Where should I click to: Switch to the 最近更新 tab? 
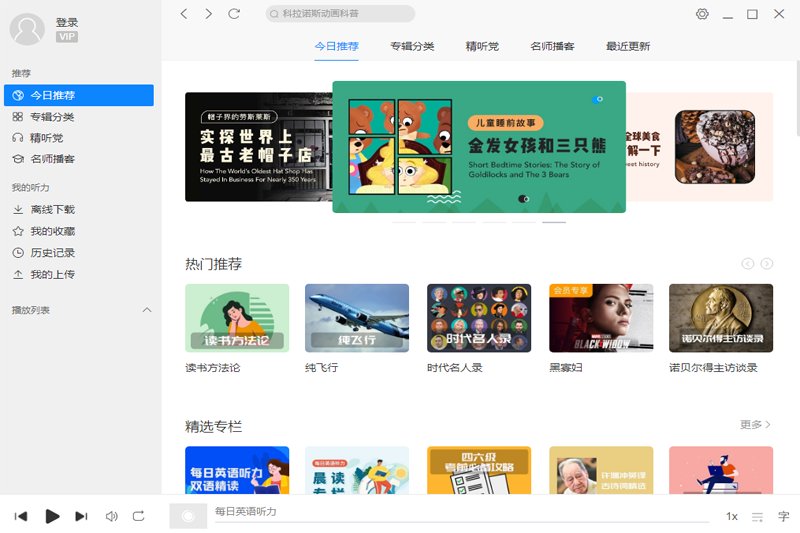coord(627,46)
